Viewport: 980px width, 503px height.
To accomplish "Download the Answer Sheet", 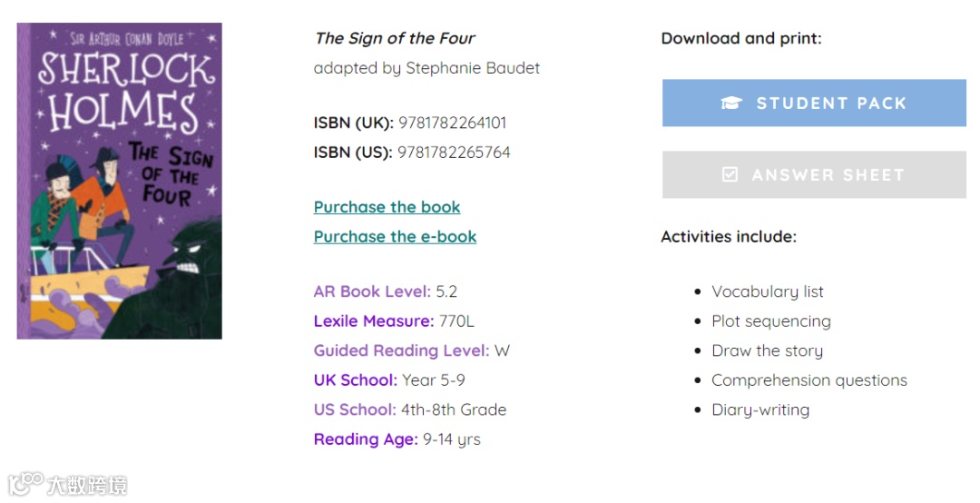I will click(x=814, y=174).
